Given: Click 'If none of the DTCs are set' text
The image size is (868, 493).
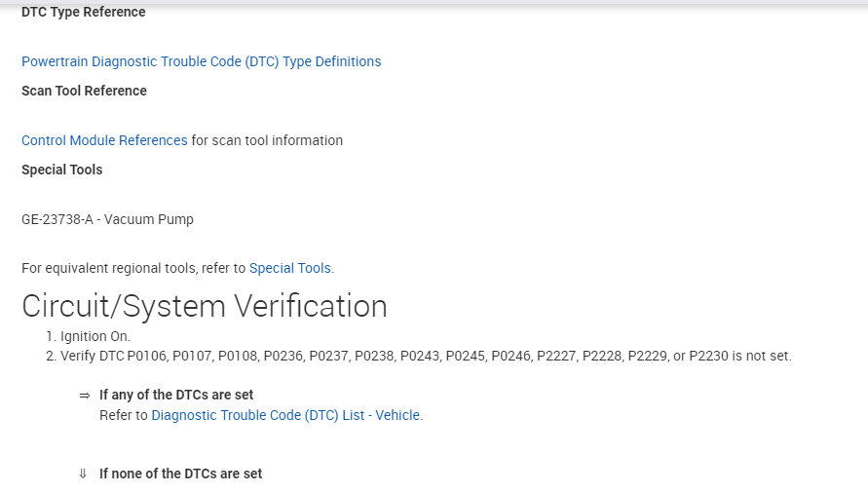Looking at the screenshot, I should [180, 474].
